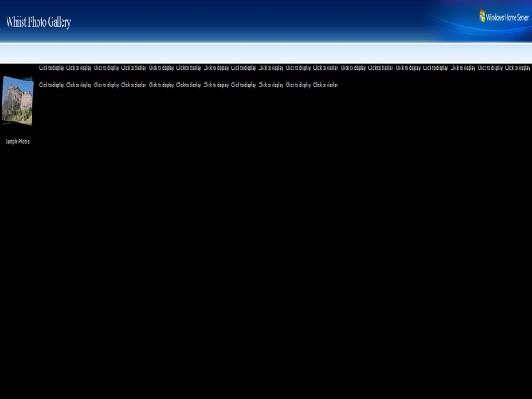Click the Sample Photos album label
This screenshot has height=399, width=532.
[17, 141]
